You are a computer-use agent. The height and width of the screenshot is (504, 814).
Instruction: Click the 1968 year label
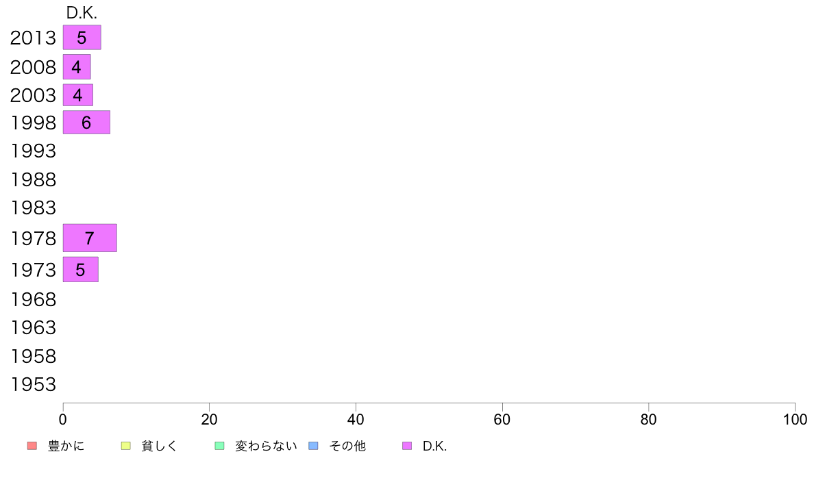pyautogui.click(x=33, y=299)
